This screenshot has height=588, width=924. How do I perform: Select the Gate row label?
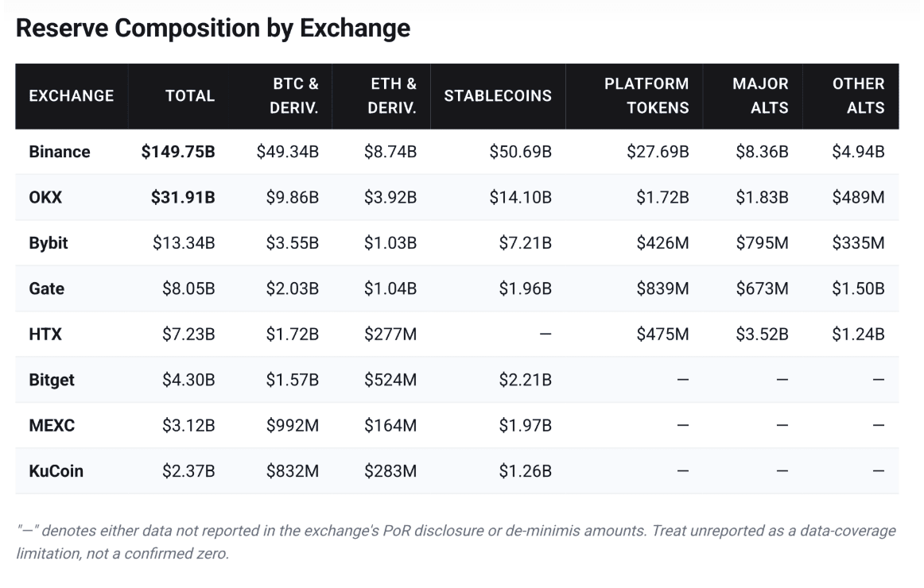(x=47, y=288)
